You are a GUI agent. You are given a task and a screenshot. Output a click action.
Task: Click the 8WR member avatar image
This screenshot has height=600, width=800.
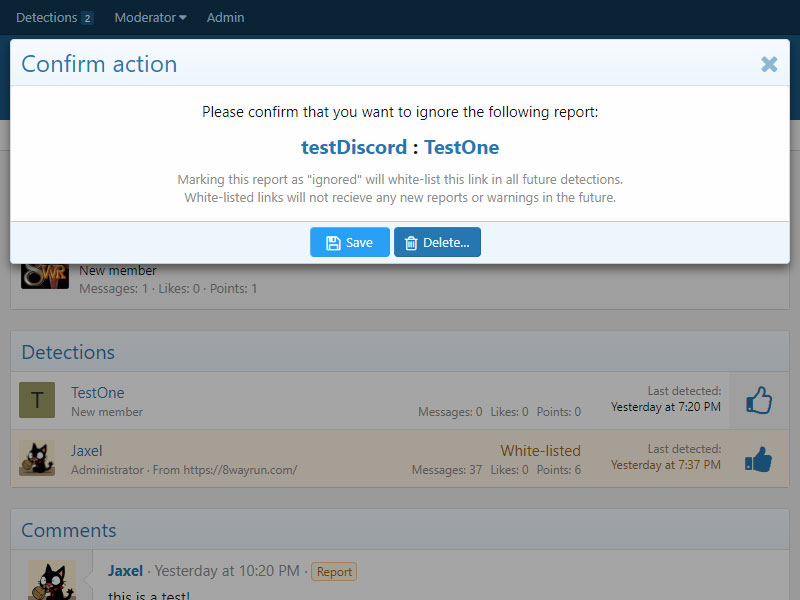coord(45,275)
